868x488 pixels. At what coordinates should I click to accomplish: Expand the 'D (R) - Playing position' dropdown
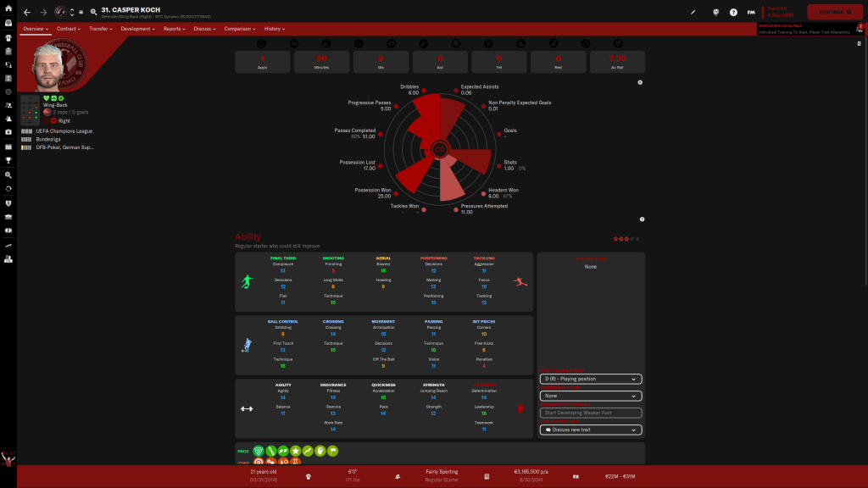(x=591, y=379)
